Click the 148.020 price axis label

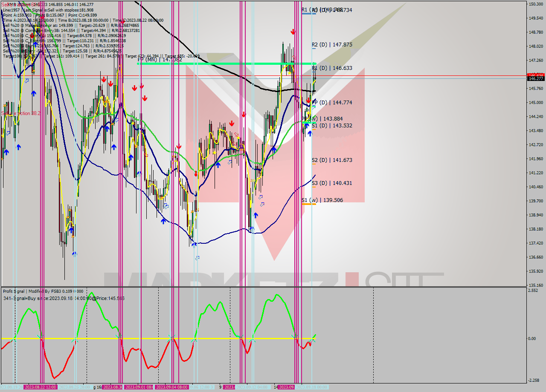click(x=535, y=46)
